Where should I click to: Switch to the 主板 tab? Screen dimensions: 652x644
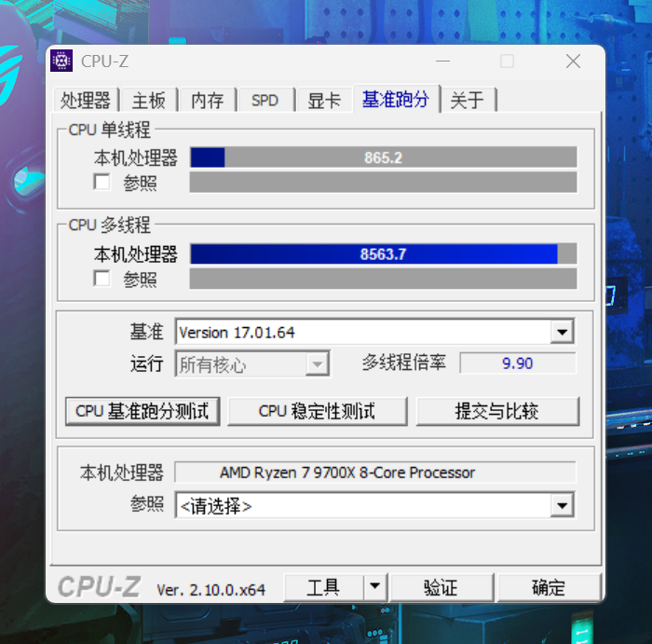coord(149,101)
